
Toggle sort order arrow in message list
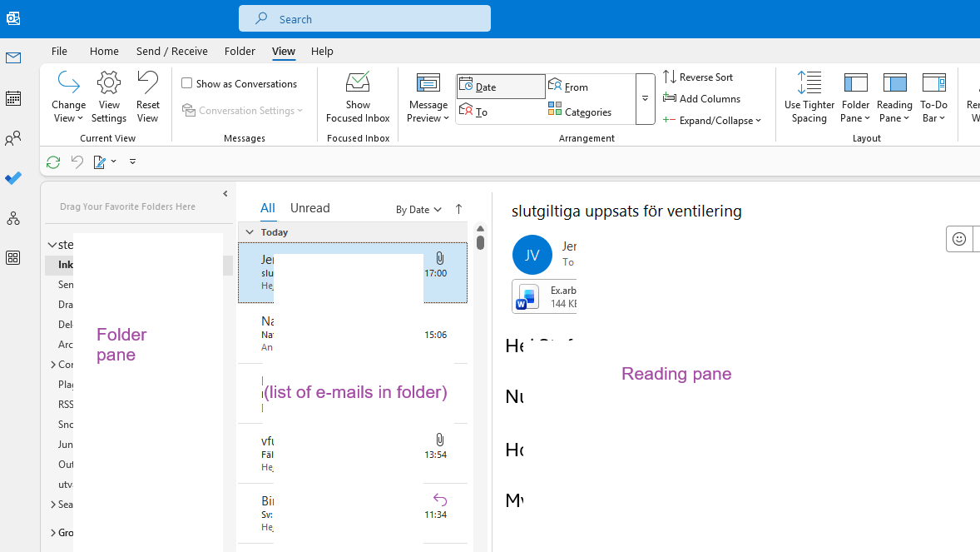(x=458, y=209)
